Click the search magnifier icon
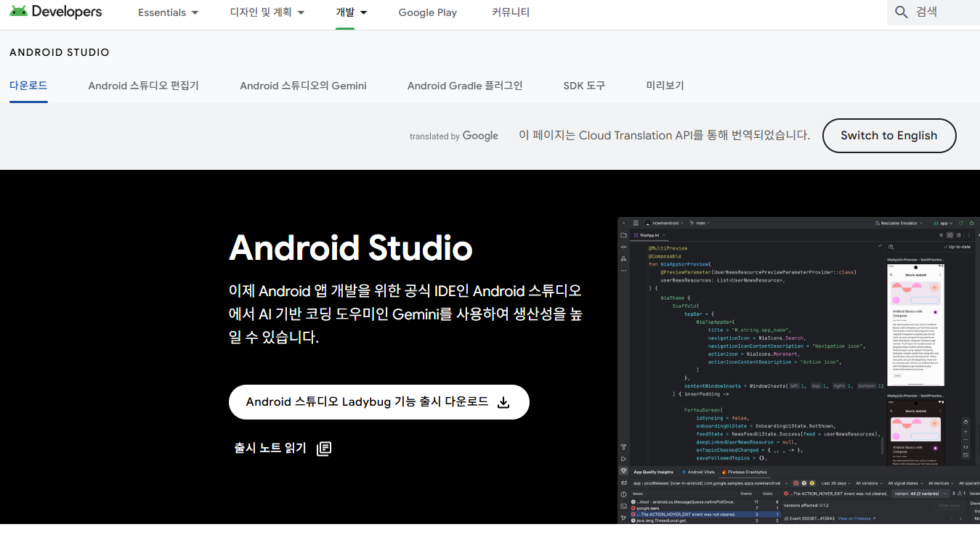 (902, 12)
